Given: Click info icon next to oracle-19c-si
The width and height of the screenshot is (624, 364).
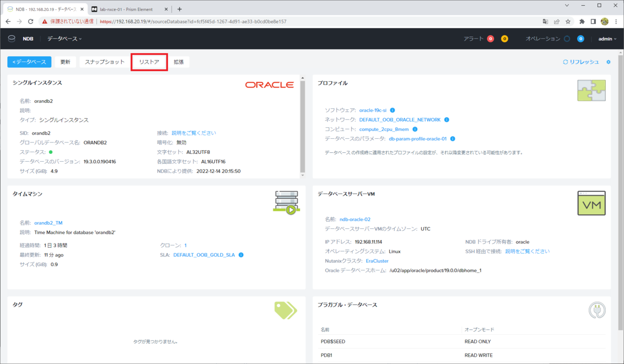Looking at the screenshot, I should pos(393,110).
